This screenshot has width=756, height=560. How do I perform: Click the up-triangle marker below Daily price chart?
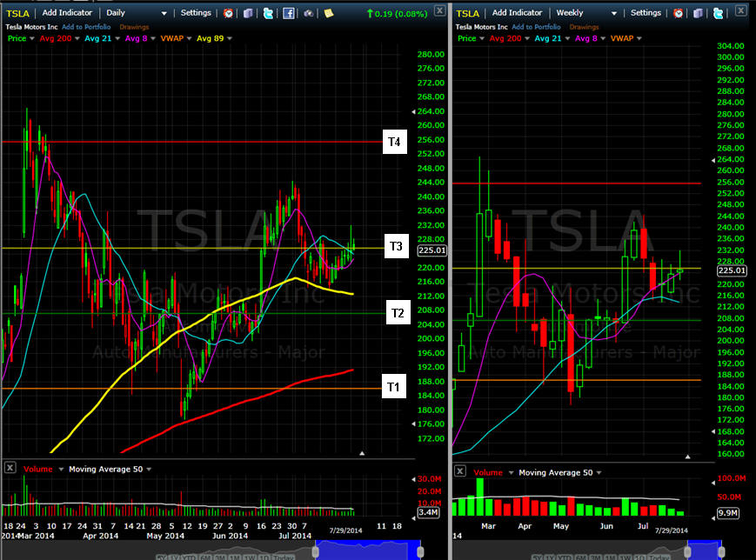click(x=362, y=453)
